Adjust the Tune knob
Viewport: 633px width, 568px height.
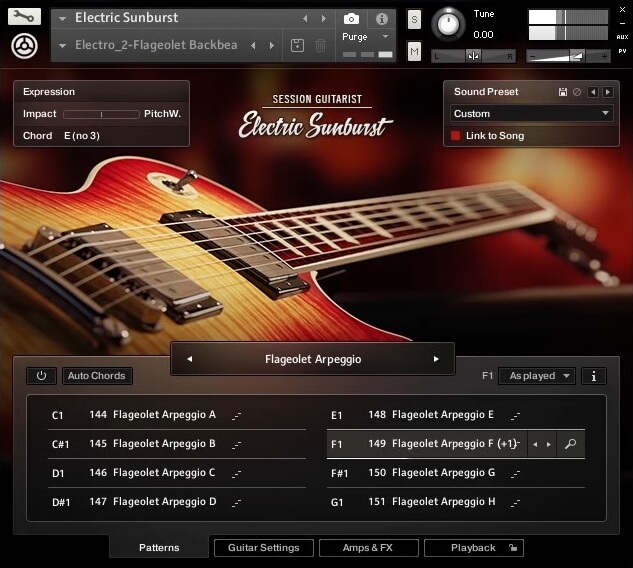[448, 24]
